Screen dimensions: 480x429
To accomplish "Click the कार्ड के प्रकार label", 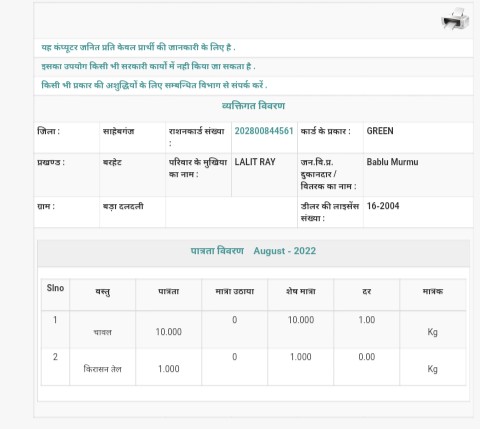I will (325, 131).
